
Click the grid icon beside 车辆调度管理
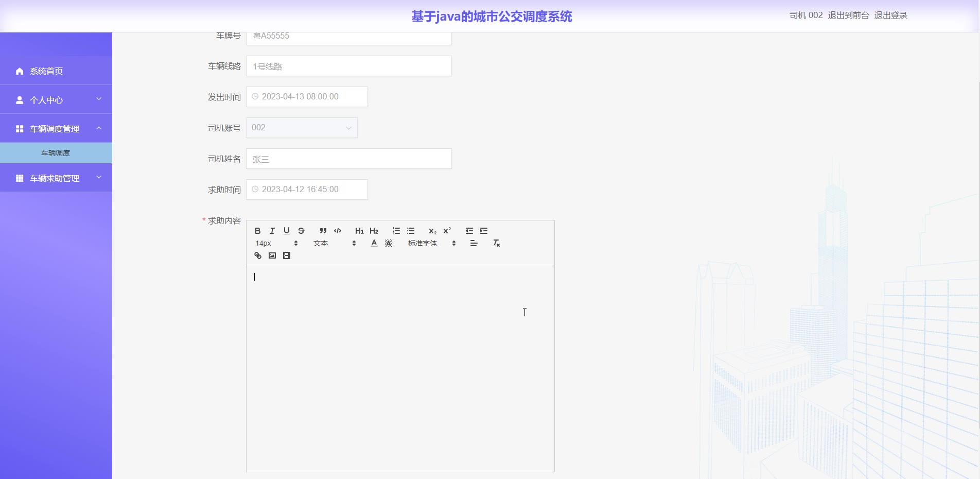[20, 129]
